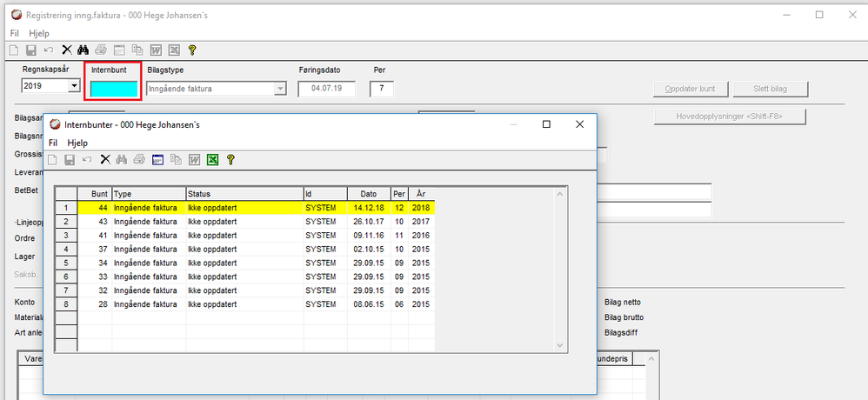Open Hjelp menu in main window

tap(39, 33)
